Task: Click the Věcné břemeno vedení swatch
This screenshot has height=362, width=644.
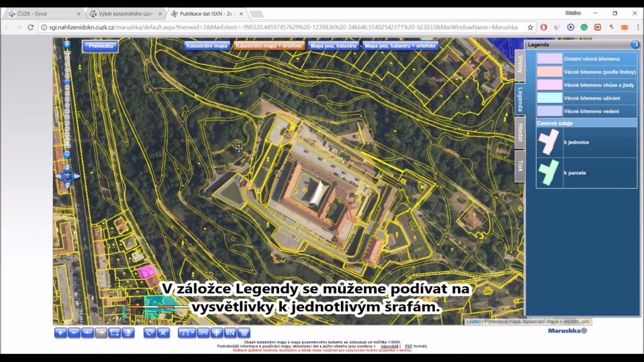Action: point(549,111)
